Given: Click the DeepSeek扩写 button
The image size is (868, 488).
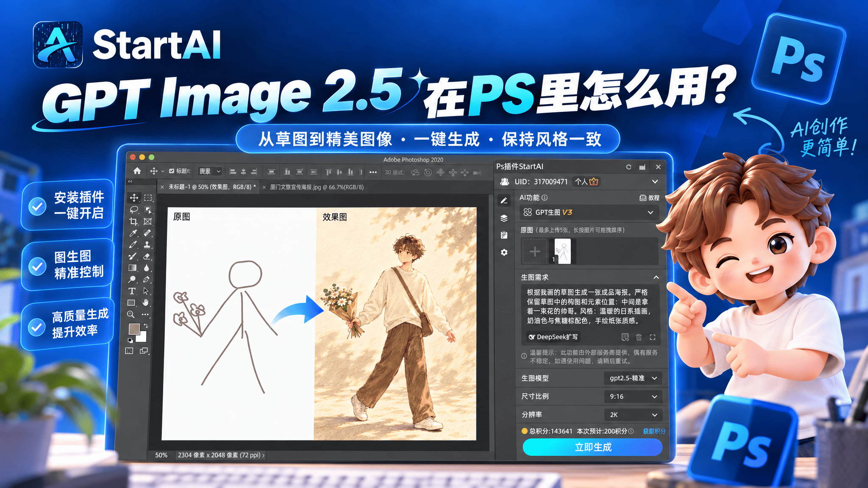Looking at the screenshot, I should (x=553, y=337).
